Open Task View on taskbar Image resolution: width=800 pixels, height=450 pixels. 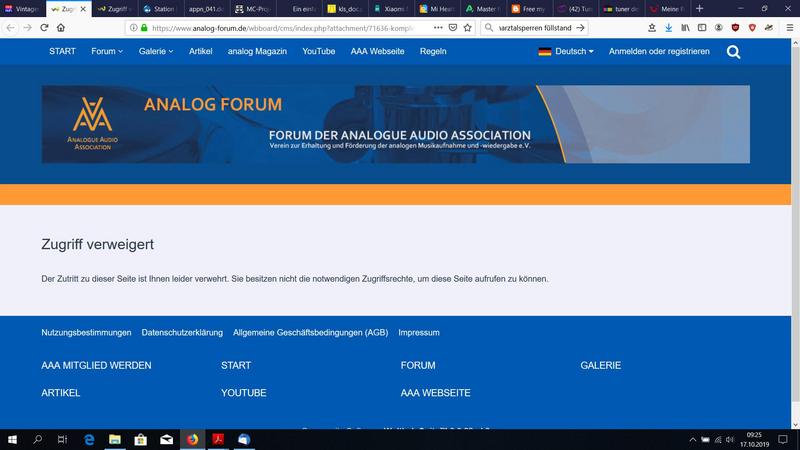[x=62, y=439]
